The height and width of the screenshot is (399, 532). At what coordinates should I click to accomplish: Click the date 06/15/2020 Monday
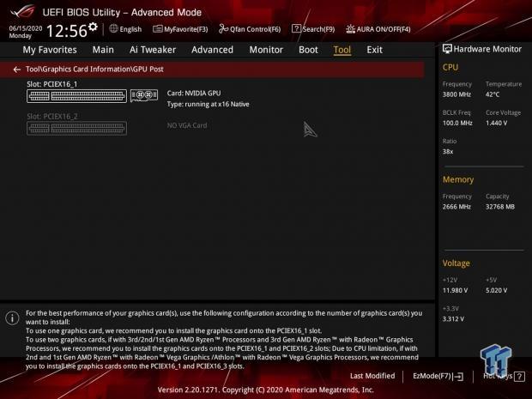click(26, 32)
